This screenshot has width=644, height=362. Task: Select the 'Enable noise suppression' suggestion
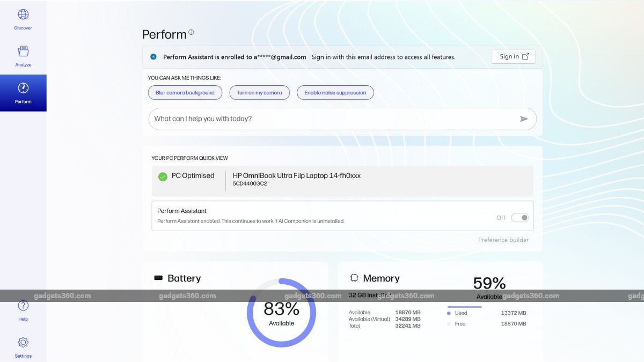click(x=335, y=93)
